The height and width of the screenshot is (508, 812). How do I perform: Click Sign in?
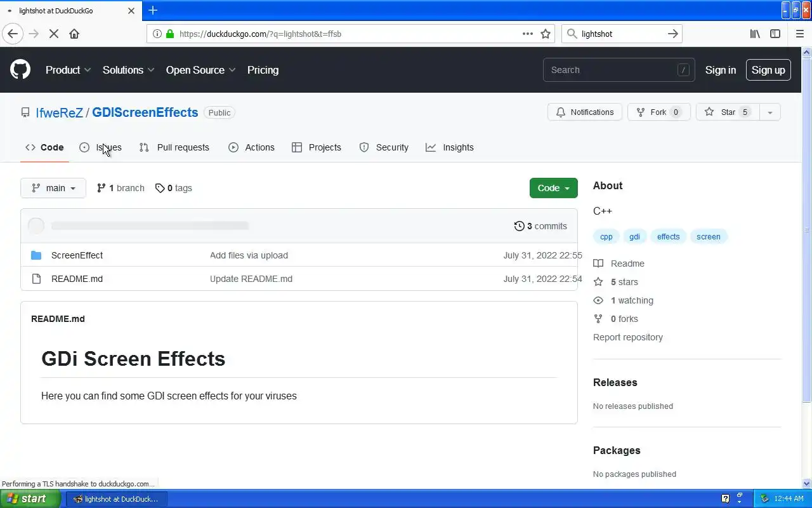[721, 70]
